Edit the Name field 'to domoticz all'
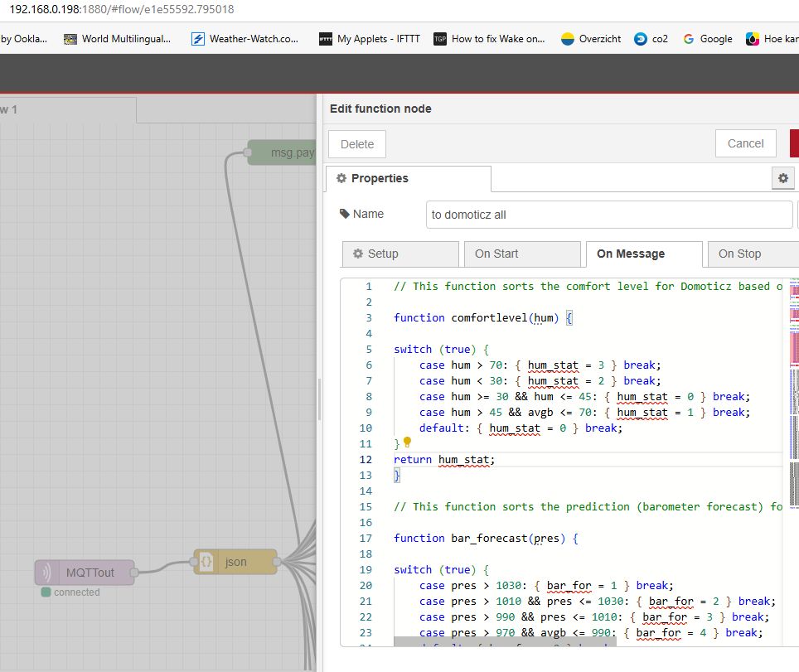The height and width of the screenshot is (672, 799). 609,215
